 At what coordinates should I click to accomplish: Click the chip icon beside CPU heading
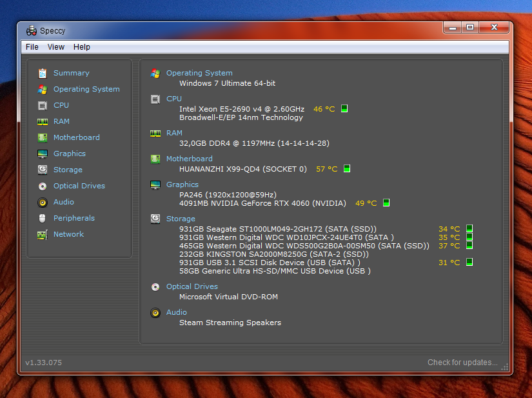(155, 99)
